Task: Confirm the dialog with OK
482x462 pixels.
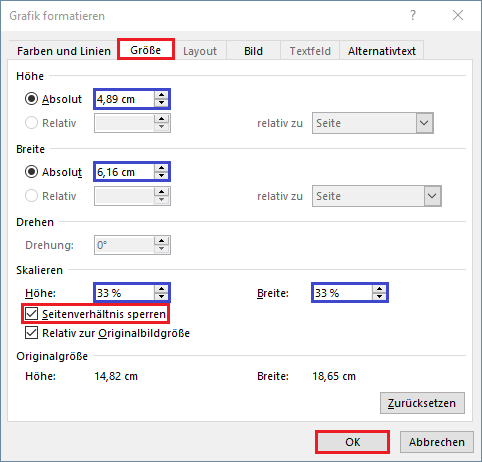Action: [x=352, y=442]
